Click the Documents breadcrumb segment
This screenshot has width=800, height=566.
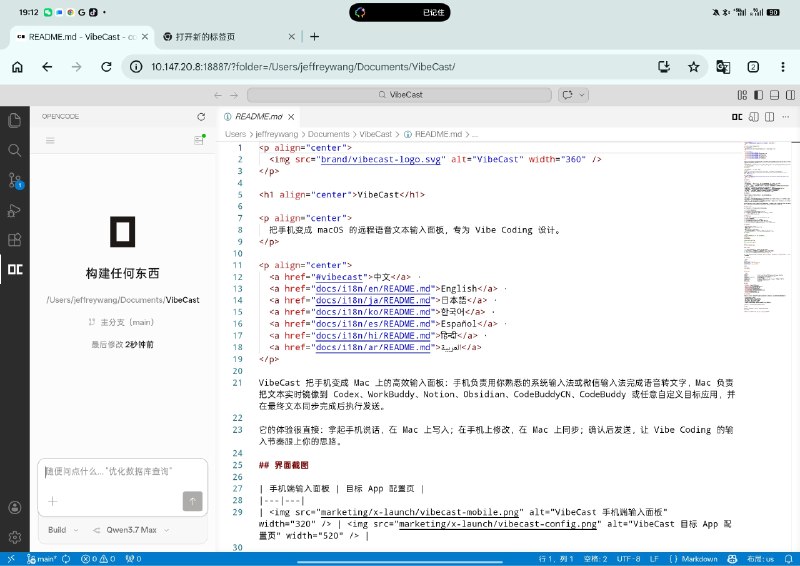point(329,134)
